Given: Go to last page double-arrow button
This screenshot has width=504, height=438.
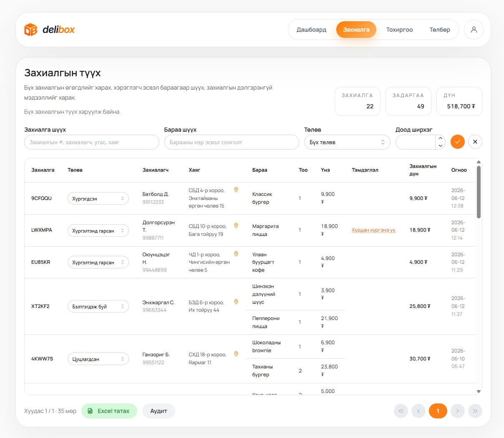Looking at the screenshot, I should pos(475,411).
